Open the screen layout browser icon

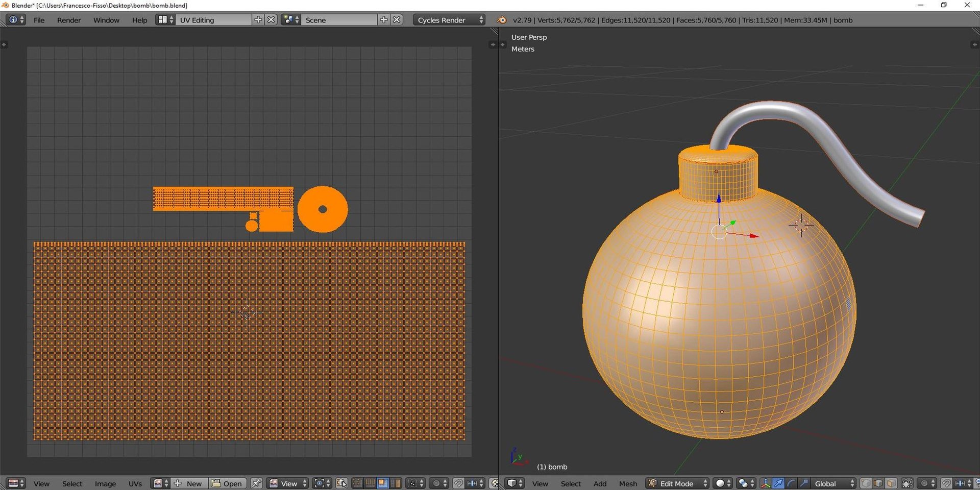(165, 20)
